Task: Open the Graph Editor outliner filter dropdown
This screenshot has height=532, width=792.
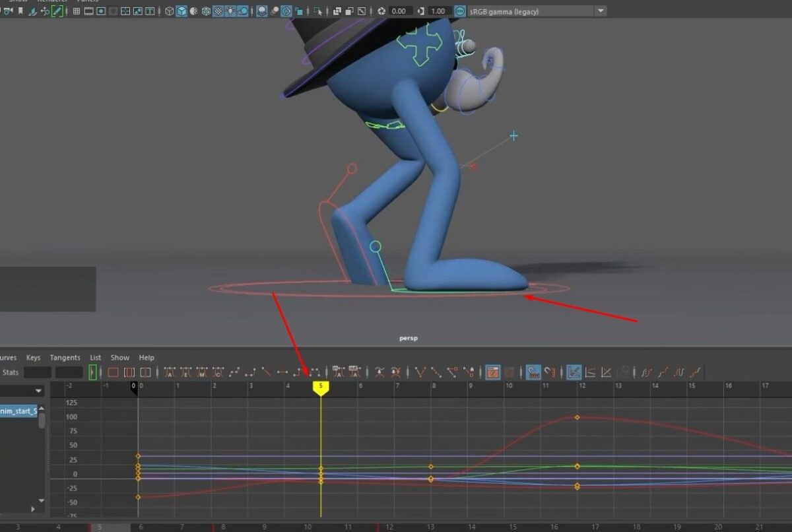Action: (38, 391)
